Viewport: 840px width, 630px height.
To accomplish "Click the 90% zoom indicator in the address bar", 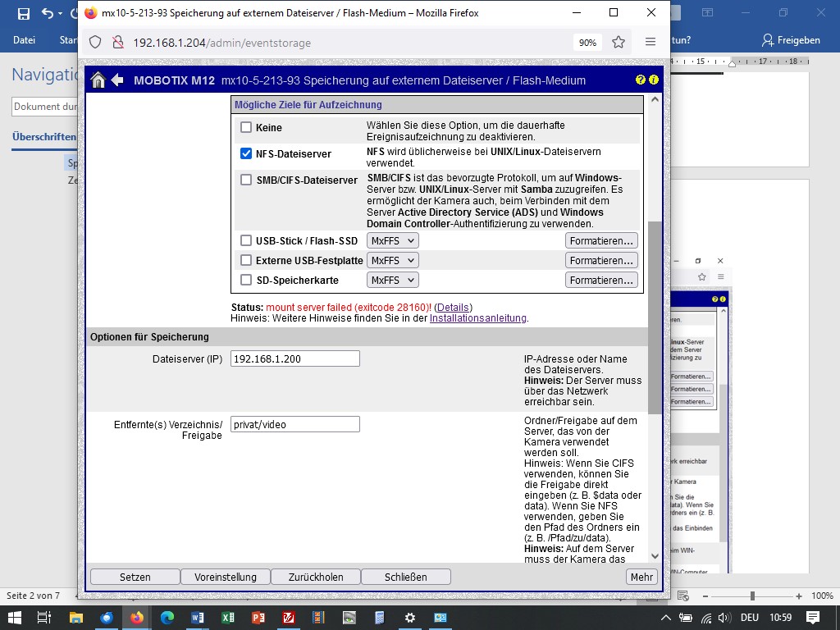I will pyautogui.click(x=587, y=43).
